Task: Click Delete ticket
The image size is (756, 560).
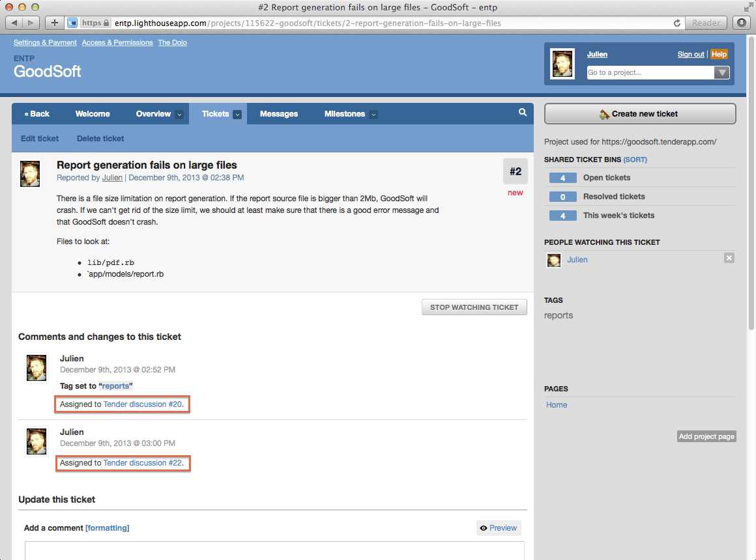Action: tap(100, 138)
